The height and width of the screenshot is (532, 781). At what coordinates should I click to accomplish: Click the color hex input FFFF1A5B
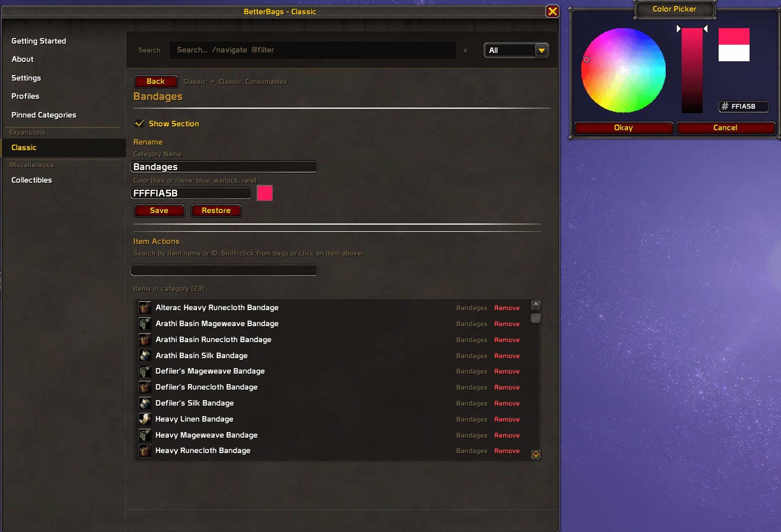191,193
